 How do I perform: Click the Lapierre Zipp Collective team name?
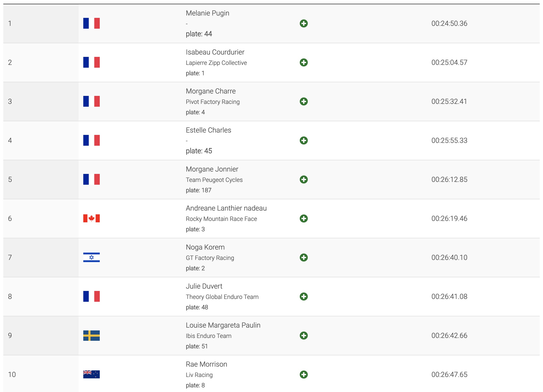click(216, 63)
